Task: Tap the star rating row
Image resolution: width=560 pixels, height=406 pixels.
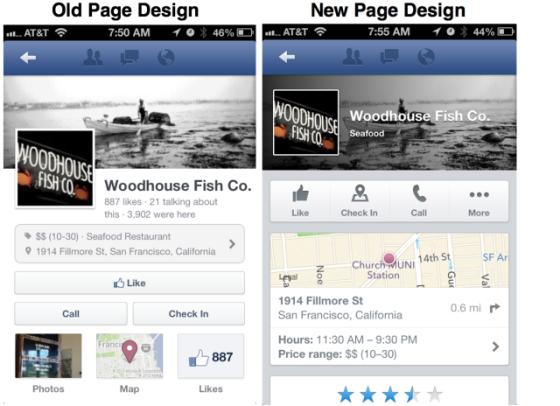Action: [x=389, y=395]
